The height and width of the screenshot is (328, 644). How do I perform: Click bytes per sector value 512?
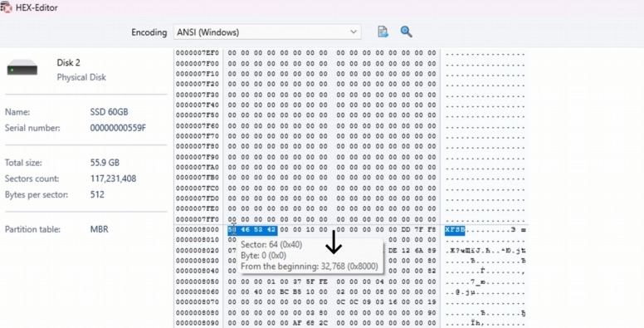point(97,194)
